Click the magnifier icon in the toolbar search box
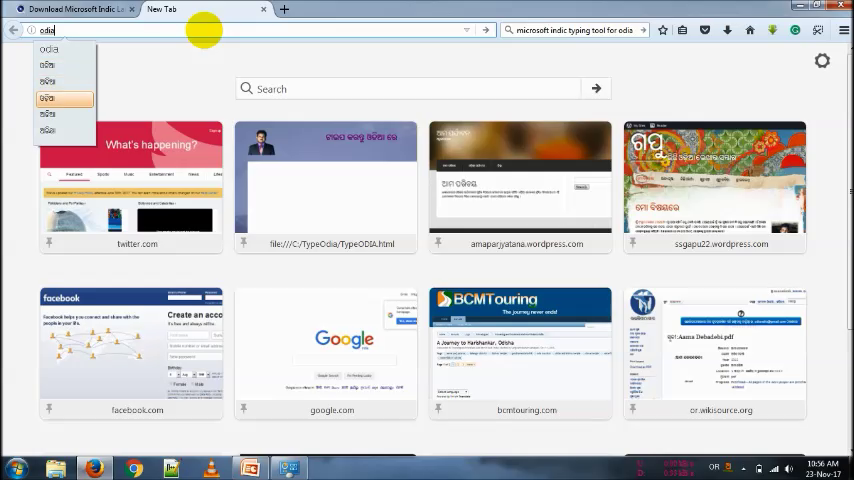854x480 pixels. pyautogui.click(x=509, y=30)
